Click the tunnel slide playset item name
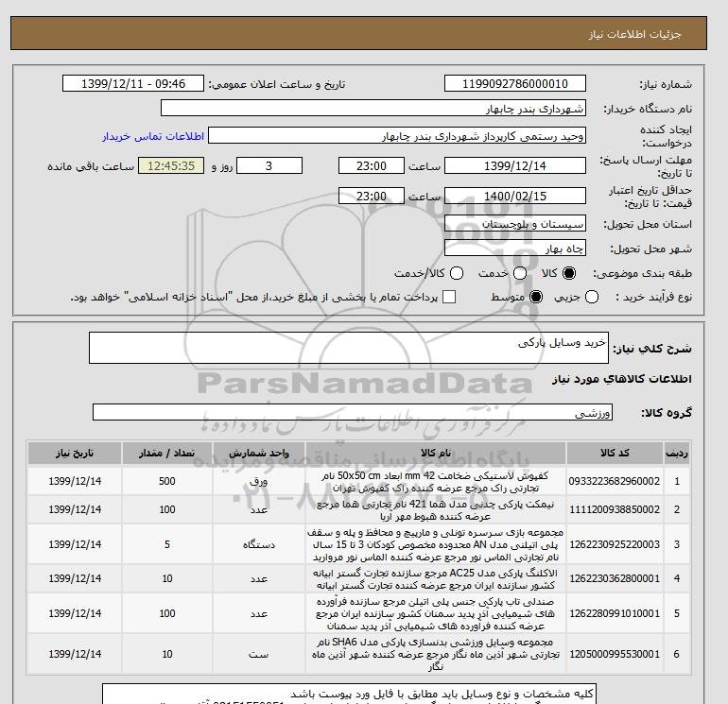Viewport: 728px width, 704px height. tap(436, 544)
